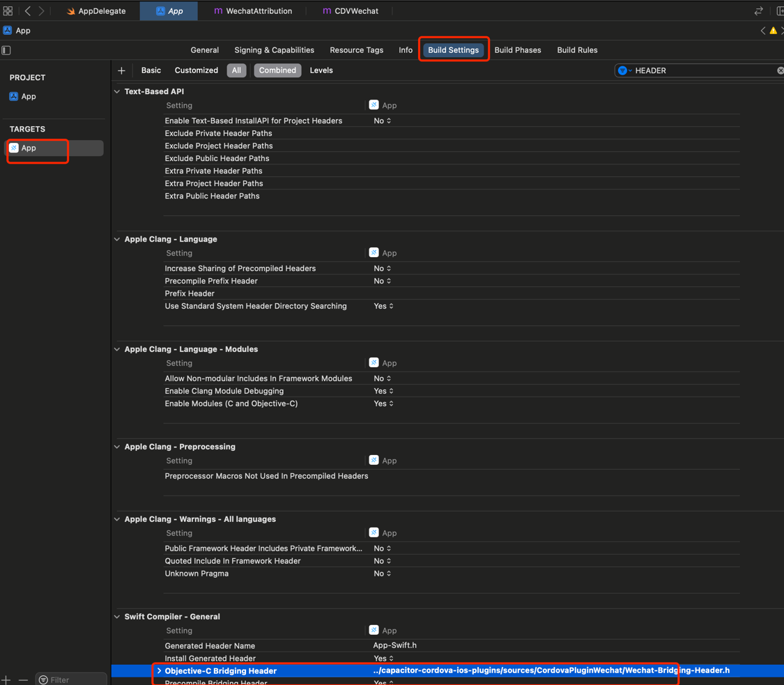Image resolution: width=784 pixels, height=685 pixels.
Task: Select the App editor tab
Action: (x=169, y=11)
